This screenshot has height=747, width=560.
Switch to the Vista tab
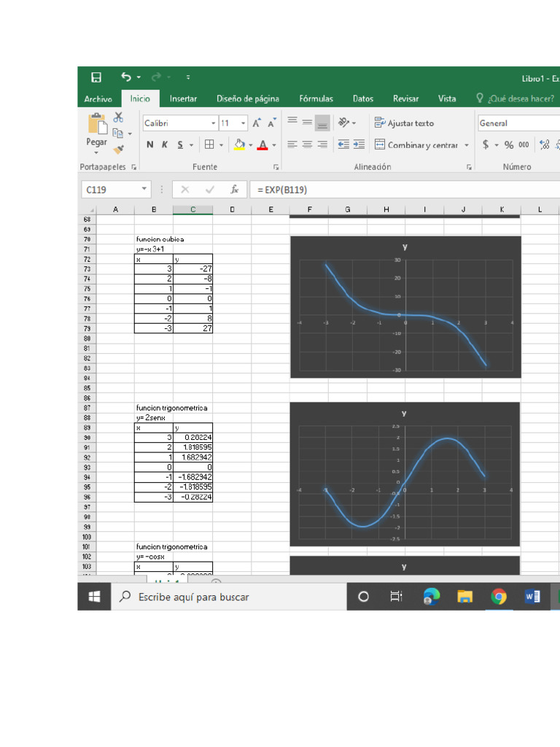click(x=447, y=98)
